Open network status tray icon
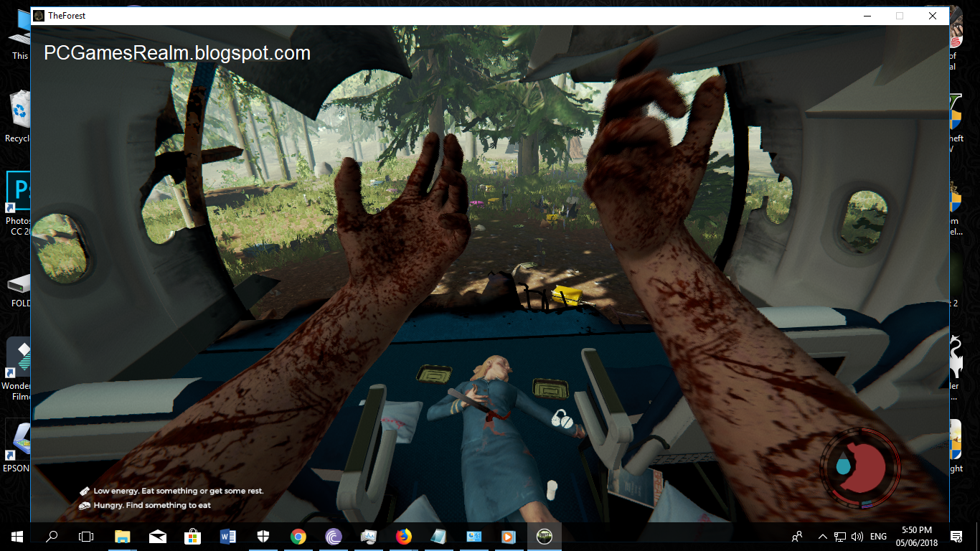 (839, 536)
